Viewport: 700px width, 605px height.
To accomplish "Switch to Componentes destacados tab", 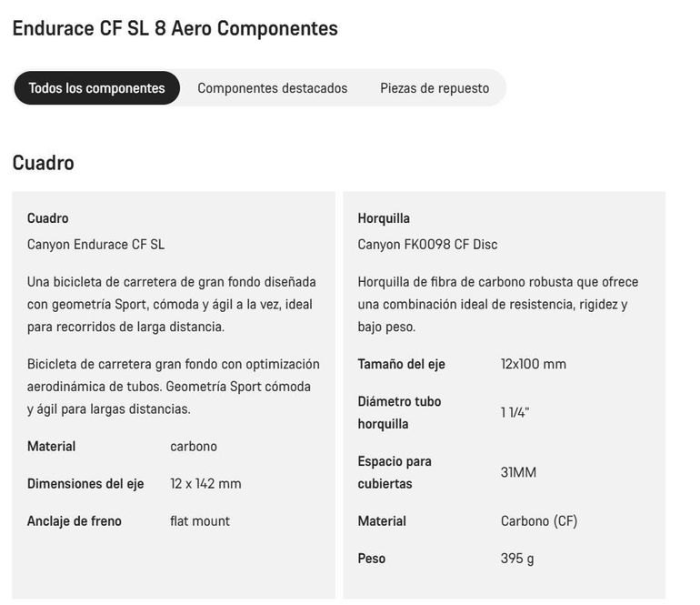I will (273, 88).
